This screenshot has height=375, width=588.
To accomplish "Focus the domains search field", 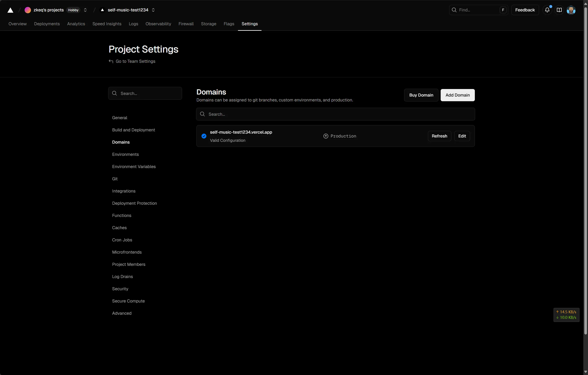I will pyautogui.click(x=335, y=114).
